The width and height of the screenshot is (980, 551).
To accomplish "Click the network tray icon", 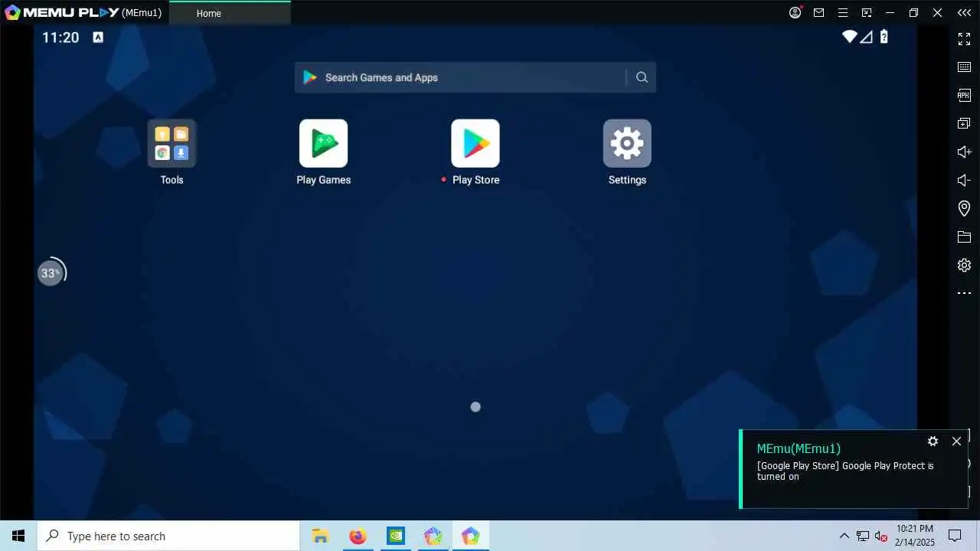I will (863, 536).
